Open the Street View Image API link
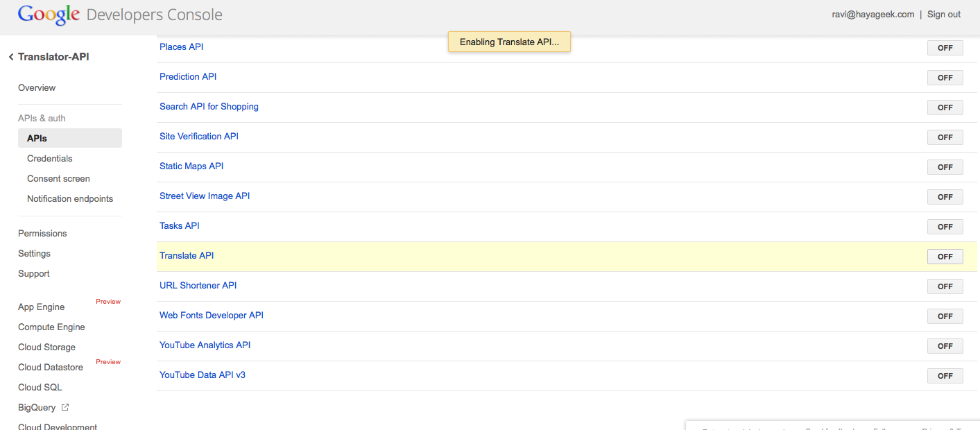This screenshot has height=430, width=980. coord(205,196)
